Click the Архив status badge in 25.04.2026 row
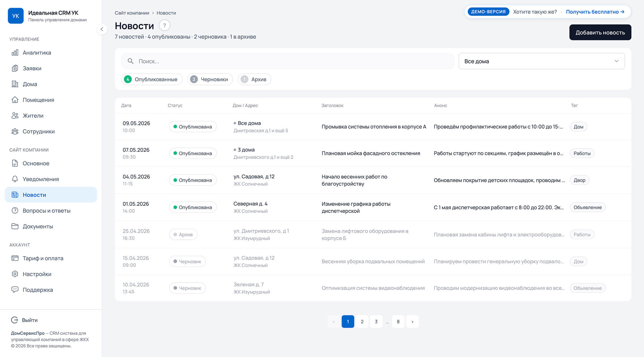This screenshot has height=357, width=644. [183, 234]
